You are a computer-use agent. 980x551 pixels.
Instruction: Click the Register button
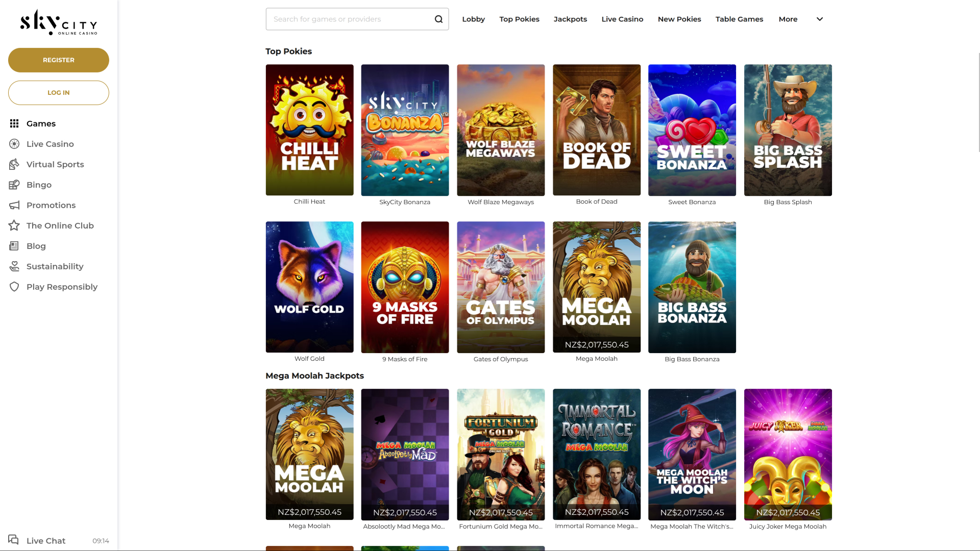click(58, 60)
